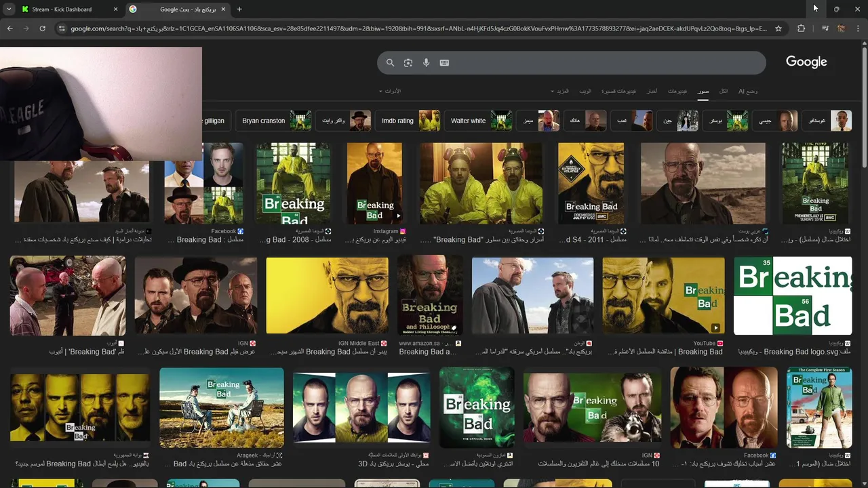Open IGN Middle East result caption link
This screenshot has height=488, width=868.
tap(328, 352)
